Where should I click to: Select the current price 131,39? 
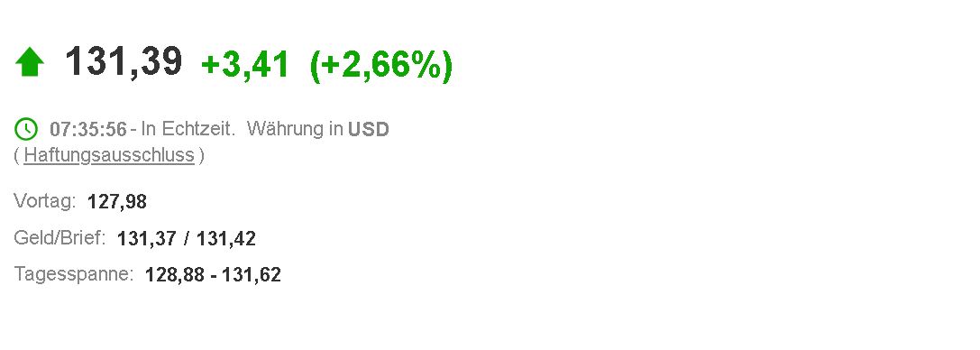[124, 62]
